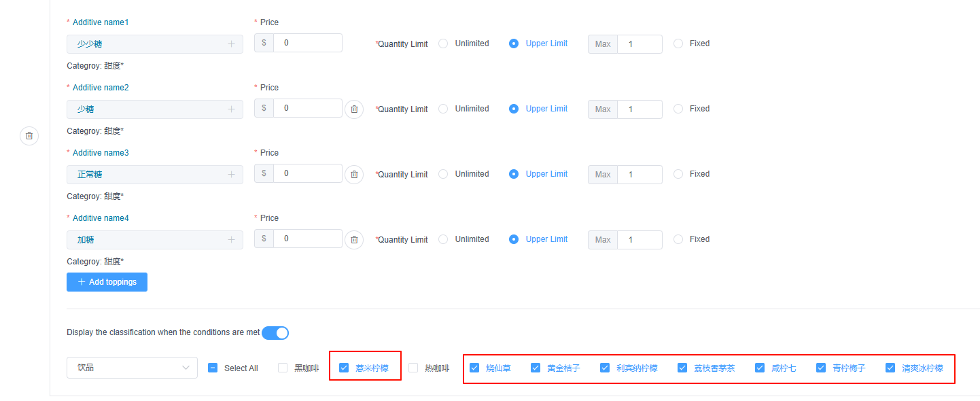Click the group delete trash icon on far left
This screenshot has height=401, width=980.
[x=29, y=136]
